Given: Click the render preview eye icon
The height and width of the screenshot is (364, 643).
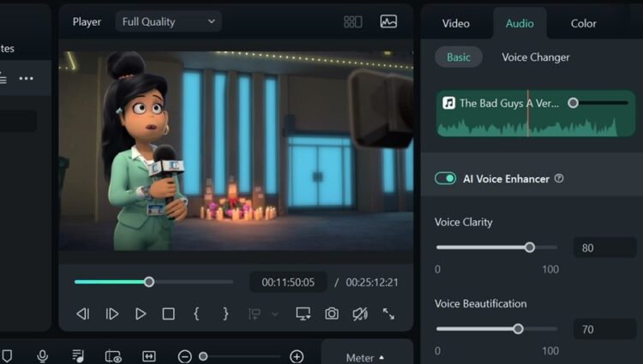Looking at the screenshot, I should click(x=113, y=356).
